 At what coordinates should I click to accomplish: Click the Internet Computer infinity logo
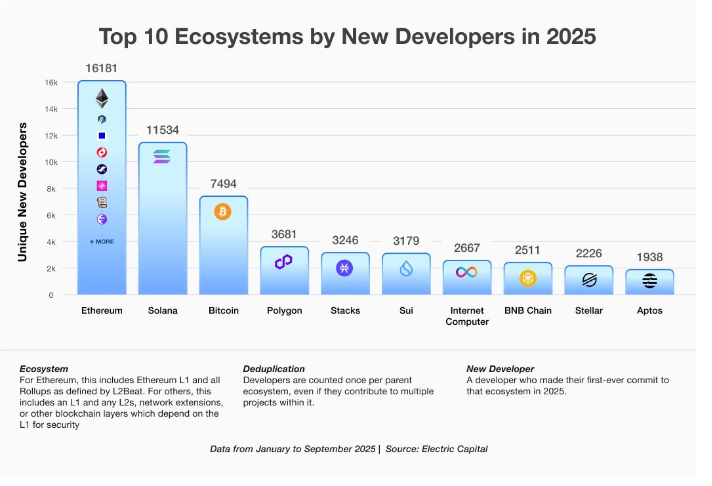467,272
